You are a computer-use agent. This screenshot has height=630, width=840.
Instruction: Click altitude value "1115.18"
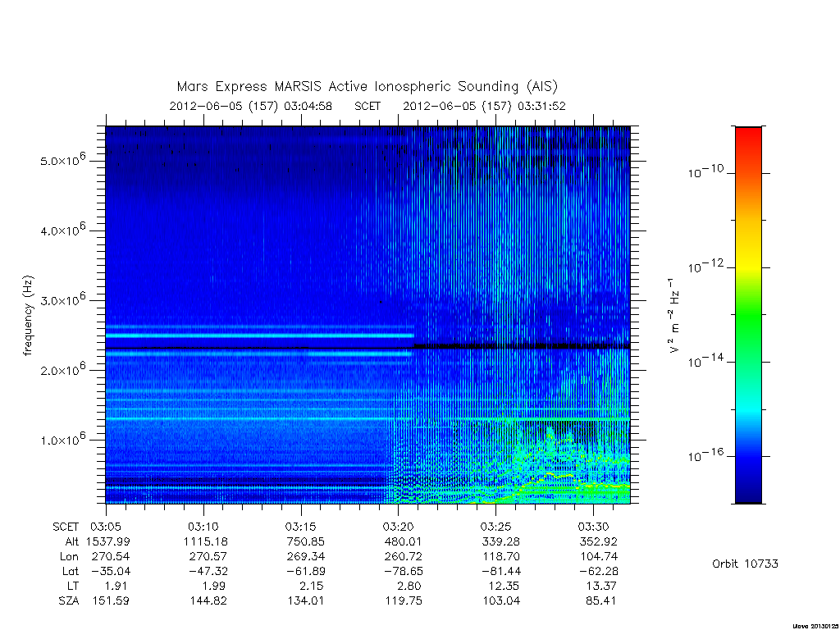[x=205, y=541]
